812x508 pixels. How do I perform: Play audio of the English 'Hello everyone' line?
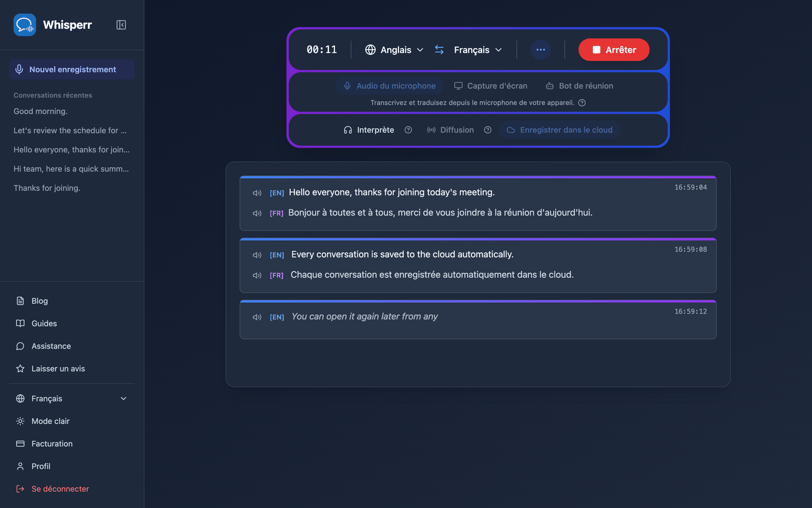click(x=257, y=193)
